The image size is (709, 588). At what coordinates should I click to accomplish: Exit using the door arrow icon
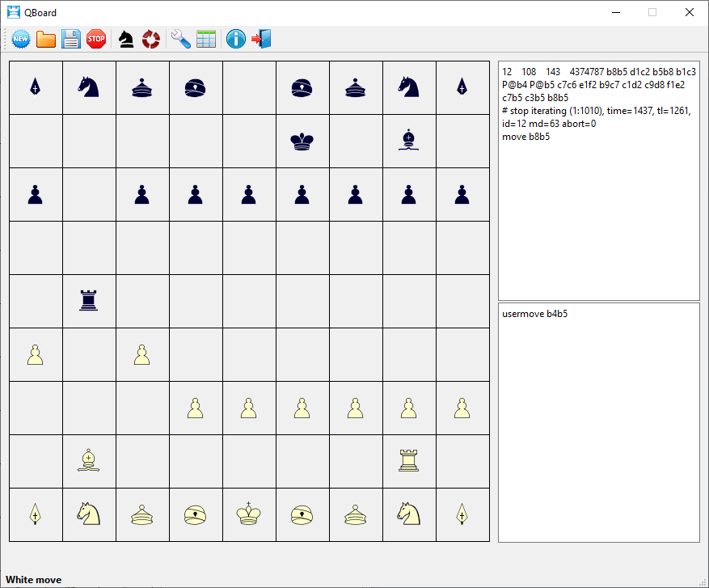pyautogui.click(x=261, y=39)
